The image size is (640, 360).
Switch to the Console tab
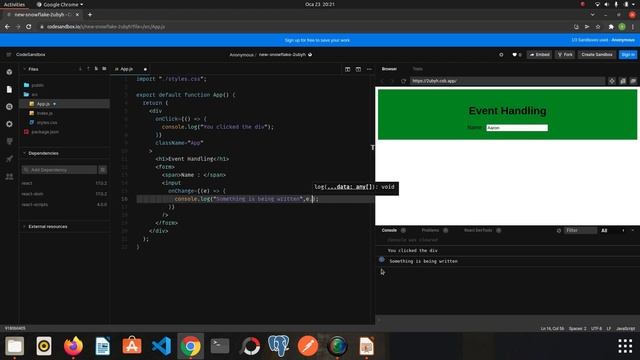(x=389, y=231)
